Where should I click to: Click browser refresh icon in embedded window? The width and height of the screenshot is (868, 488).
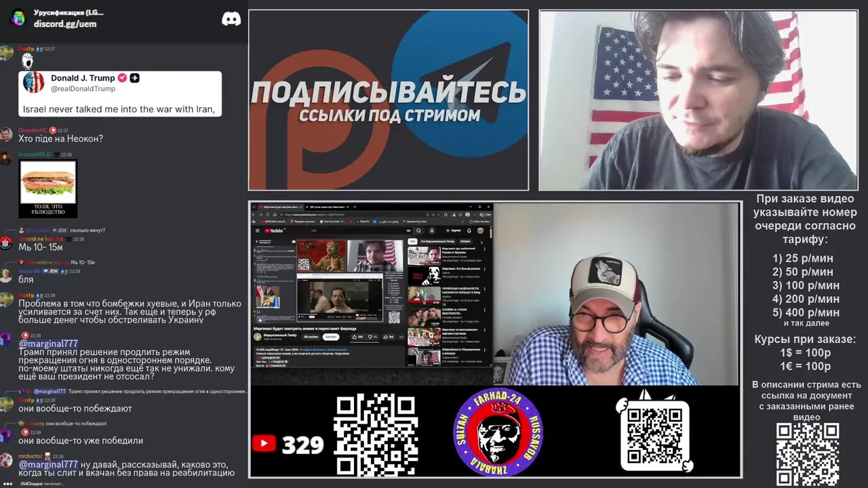coord(268,215)
